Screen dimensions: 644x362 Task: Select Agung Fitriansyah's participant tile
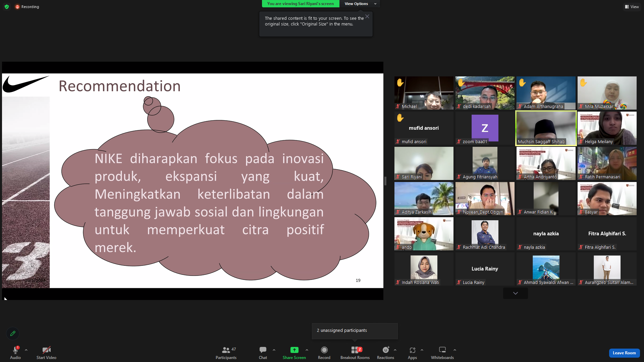click(x=485, y=163)
